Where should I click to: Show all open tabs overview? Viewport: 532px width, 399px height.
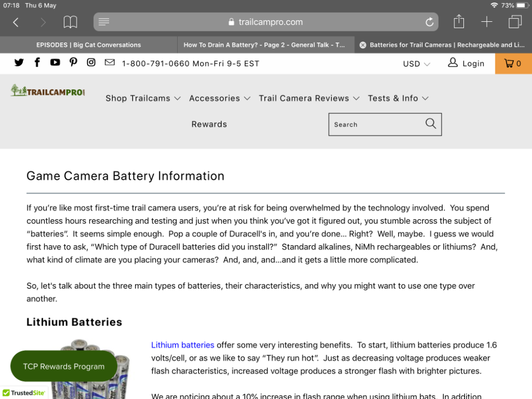pyautogui.click(x=515, y=22)
